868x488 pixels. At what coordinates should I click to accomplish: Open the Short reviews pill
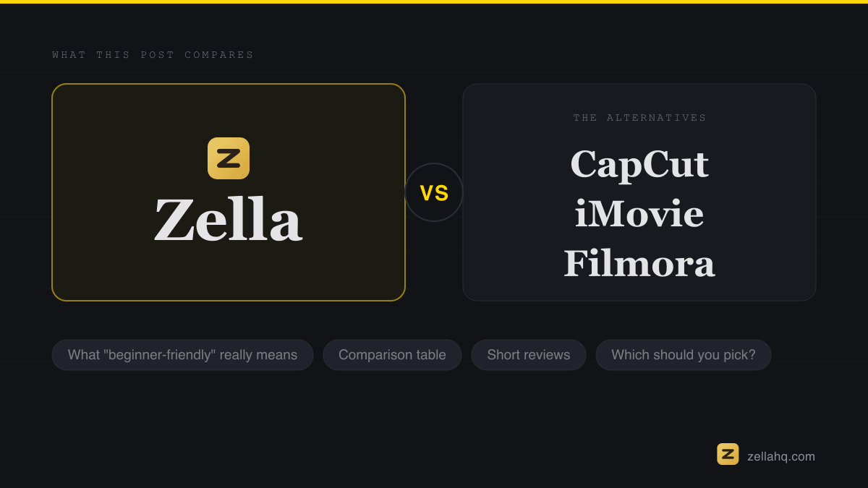pos(529,355)
